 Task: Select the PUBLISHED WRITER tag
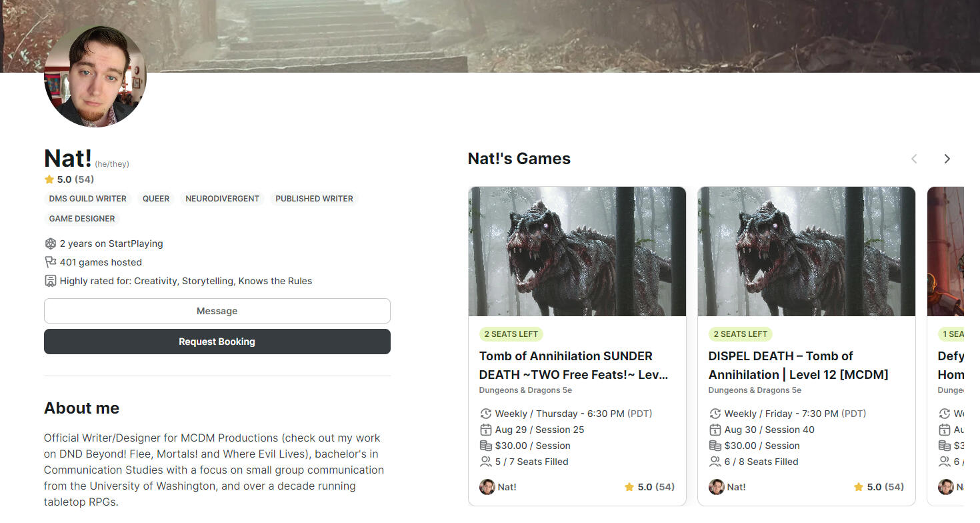[x=314, y=199]
